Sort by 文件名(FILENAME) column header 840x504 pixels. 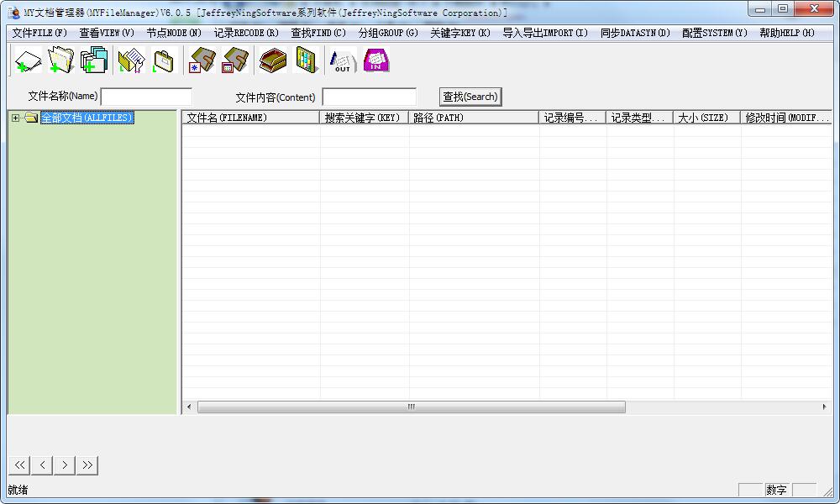(x=250, y=118)
